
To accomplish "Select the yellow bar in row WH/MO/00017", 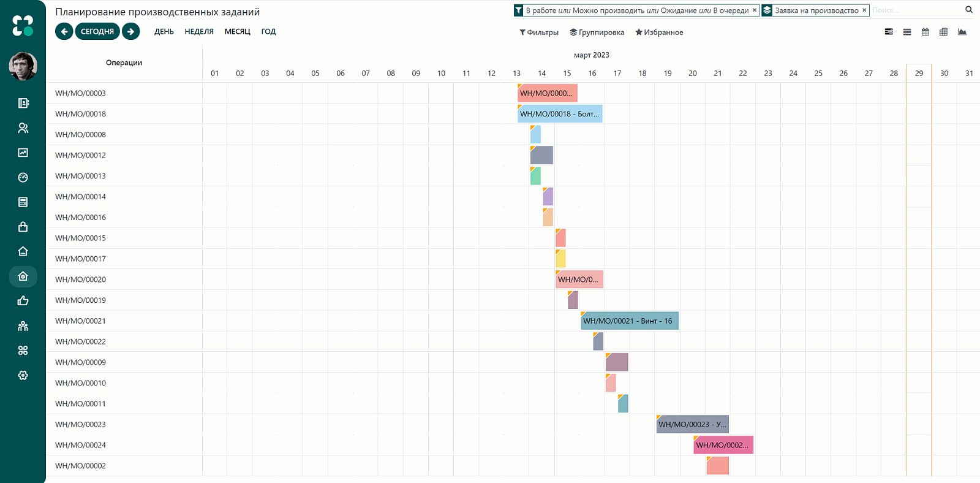I will (x=560, y=259).
